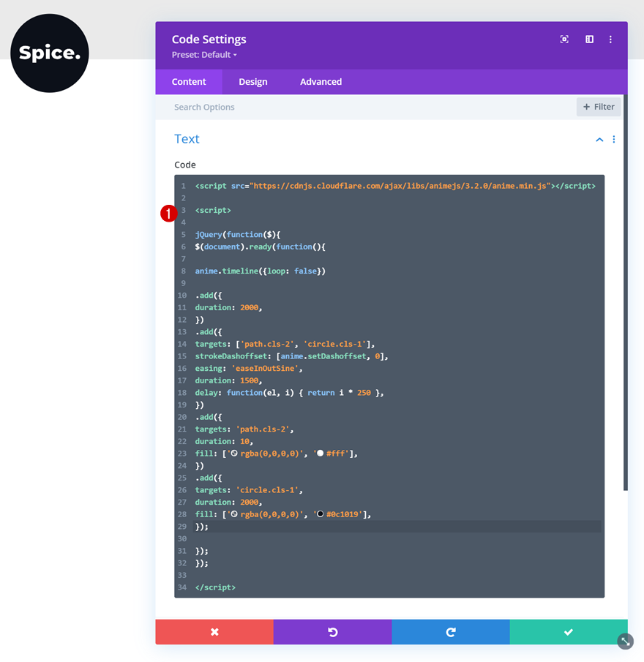The image size is (644, 662).
Task: Open the Text section options menu
Action: (x=613, y=139)
